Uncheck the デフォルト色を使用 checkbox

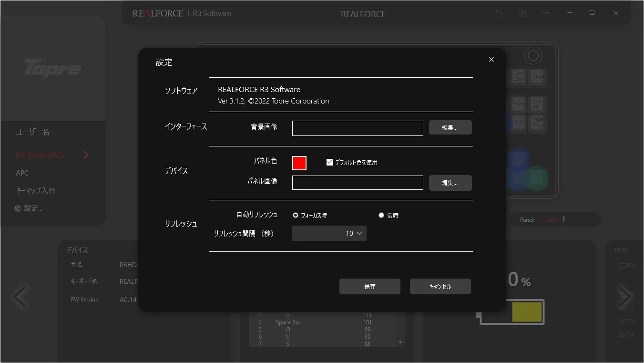(x=330, y=162)
